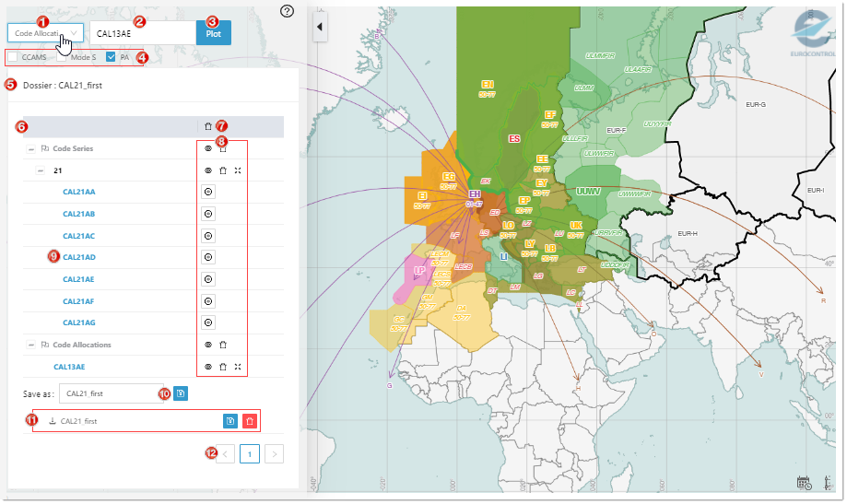The width and height of the screenshot is (847, 504).
Task: Click the pink LP region on map
Action: pyautogui.click(x=419, y=271)
